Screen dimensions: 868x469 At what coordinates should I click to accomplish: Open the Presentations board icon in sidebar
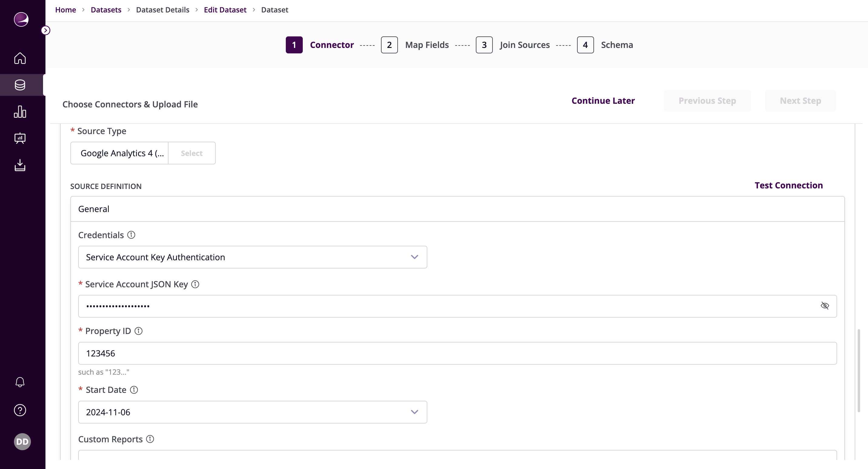point(20,138)
